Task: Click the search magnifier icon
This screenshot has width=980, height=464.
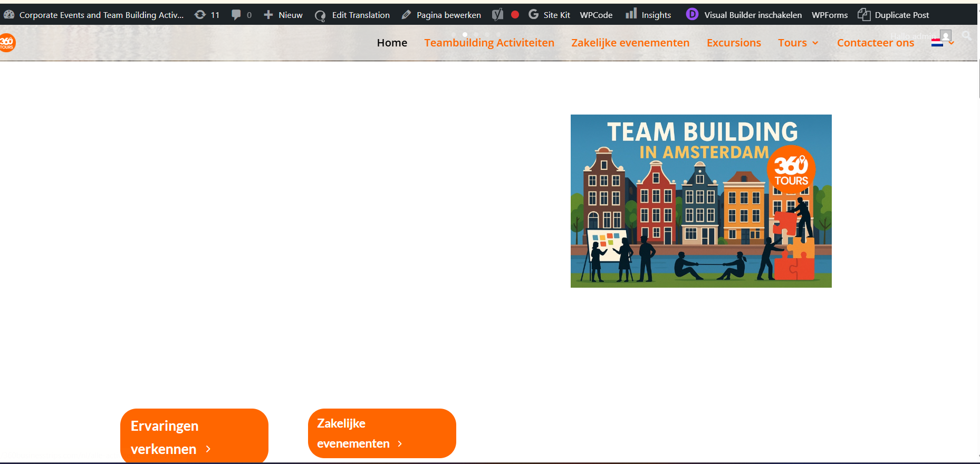Action: pyautogui.click(x=967, y=35)
